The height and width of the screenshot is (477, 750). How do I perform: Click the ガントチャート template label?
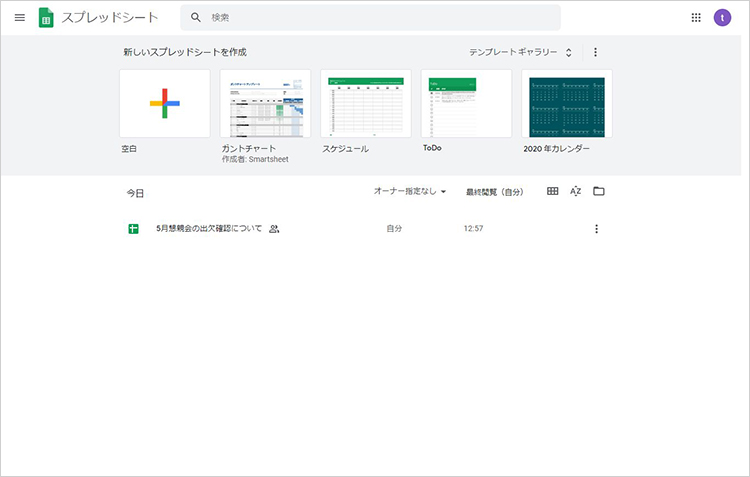[248, 148]
